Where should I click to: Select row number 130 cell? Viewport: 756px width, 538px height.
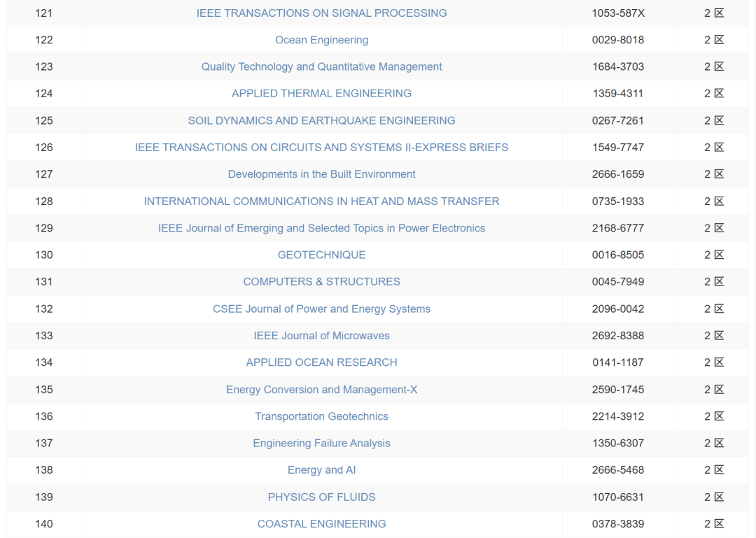(x=44, y=255)
